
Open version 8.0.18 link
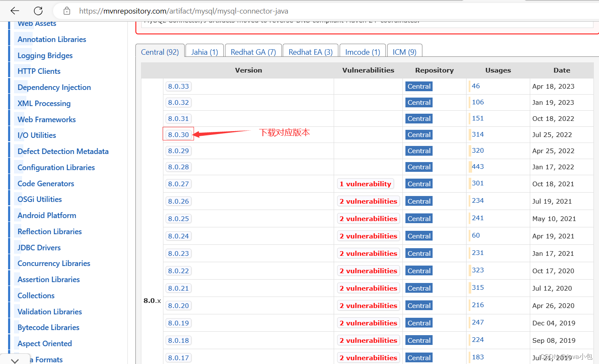(x=178, y=341)
